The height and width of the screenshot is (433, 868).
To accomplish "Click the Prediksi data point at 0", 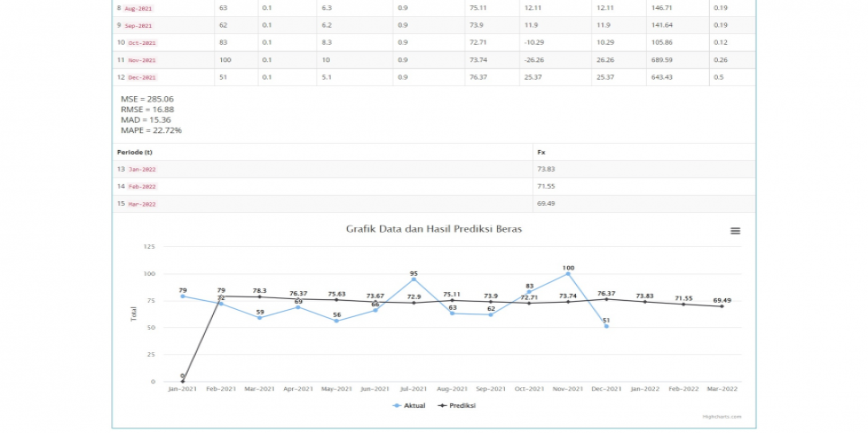I will pos(182,381).
